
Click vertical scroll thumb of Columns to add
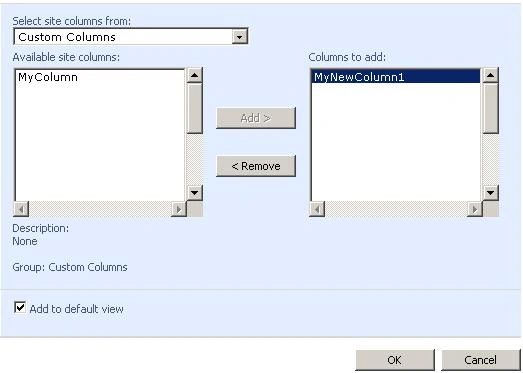click(491, 108)
